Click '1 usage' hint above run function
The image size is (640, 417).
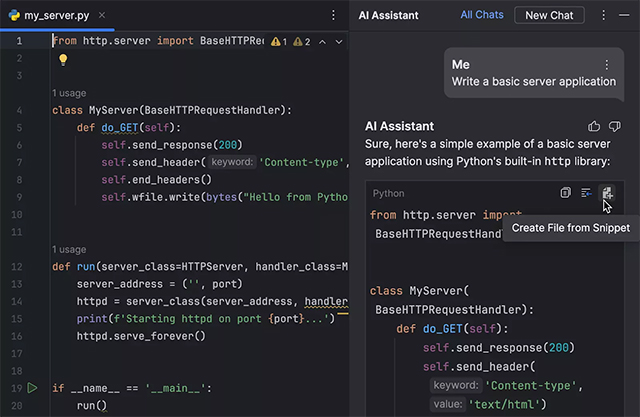click(68, 249)
